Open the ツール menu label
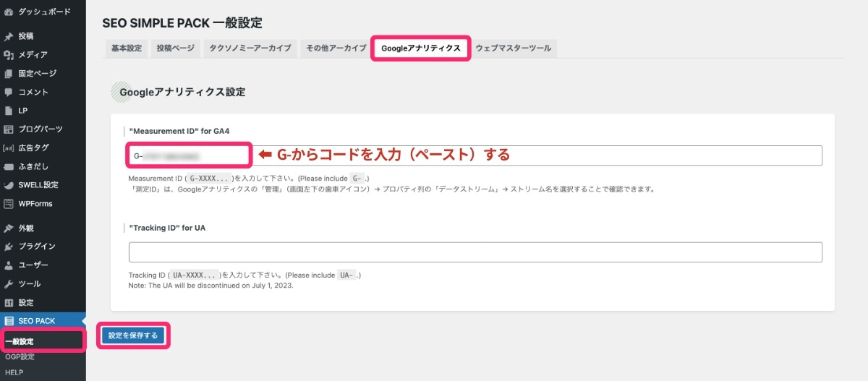Viewport: 868px width, 381px height. coord(30,284)
